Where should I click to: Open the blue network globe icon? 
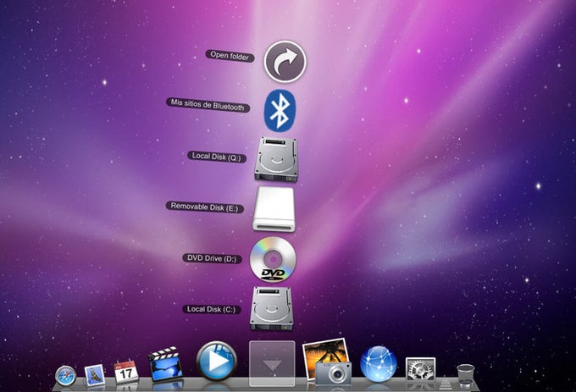tap(379, 364)
